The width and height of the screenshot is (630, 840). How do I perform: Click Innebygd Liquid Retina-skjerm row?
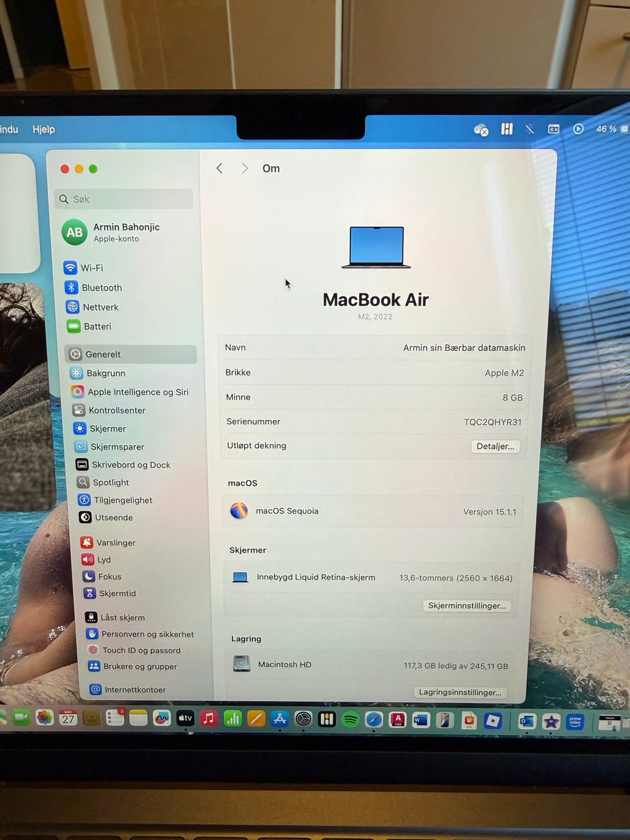[x=371, y=577]
